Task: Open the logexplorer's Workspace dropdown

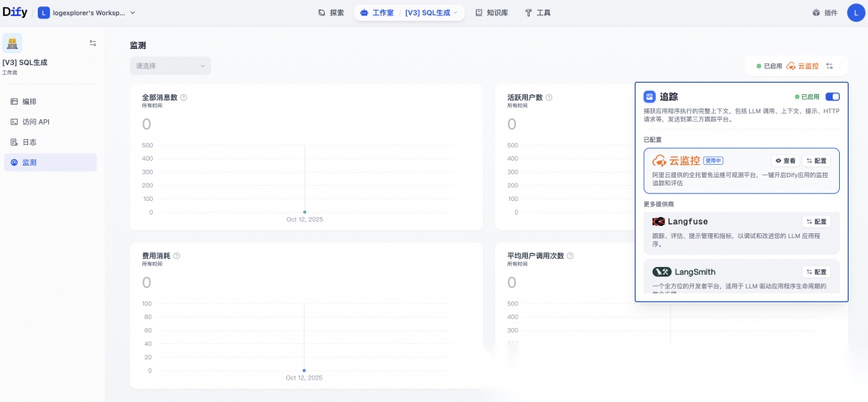Action: [87, 13]
